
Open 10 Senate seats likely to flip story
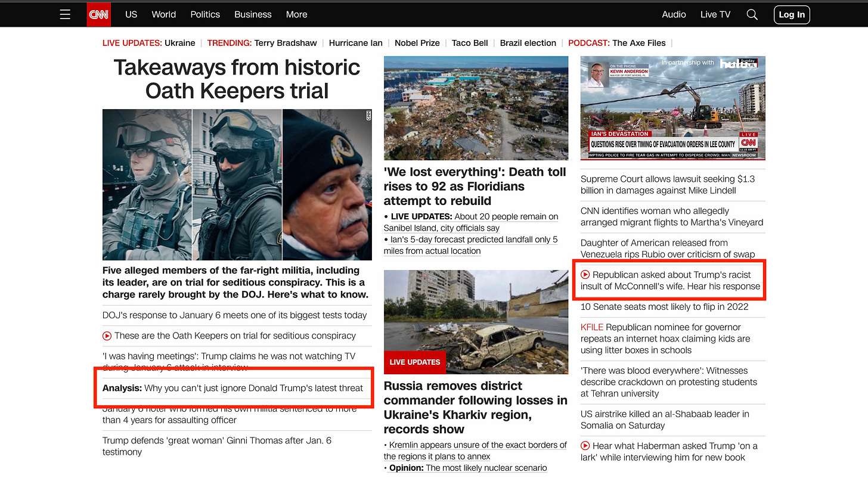pos(665,307)
